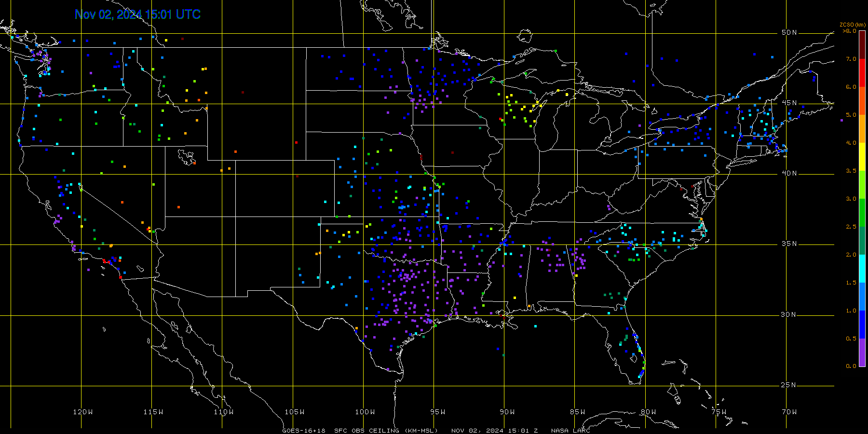Click the dark maroon 7.0–8.0 km colorbar segment
Image resolution: width=868 pixels, height=434 pixels.
[862, 45]
